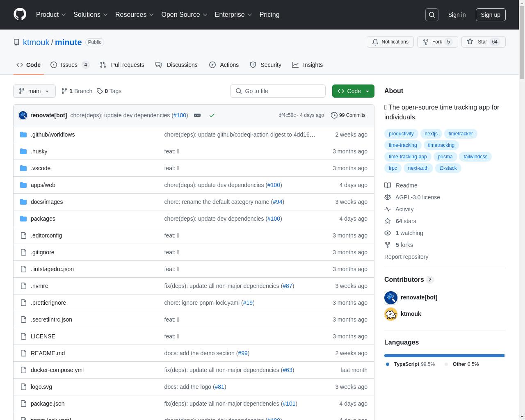Screen dimensions: 525x420
Task: Click the ktmouk owner link
Action: 36,42
